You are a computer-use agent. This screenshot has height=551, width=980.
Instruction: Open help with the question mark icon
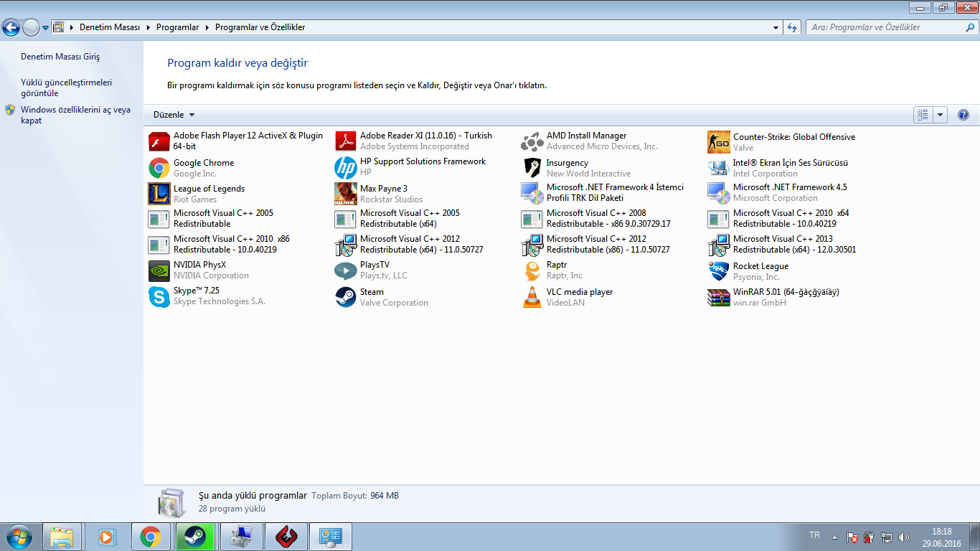pyautogui.click(x=963, y=115)
